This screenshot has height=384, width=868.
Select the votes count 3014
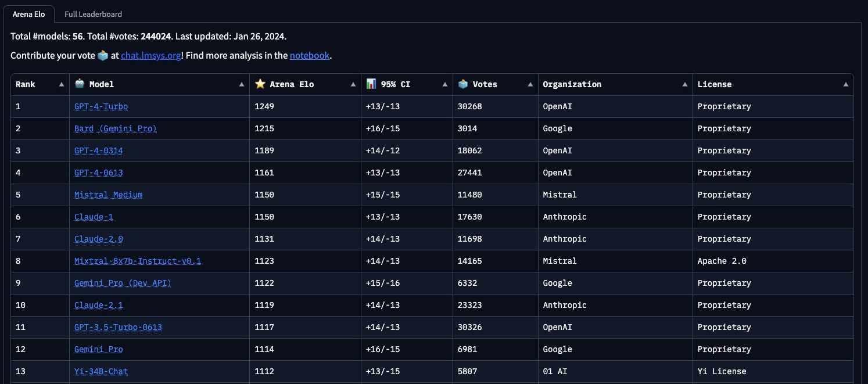(468, 128)
